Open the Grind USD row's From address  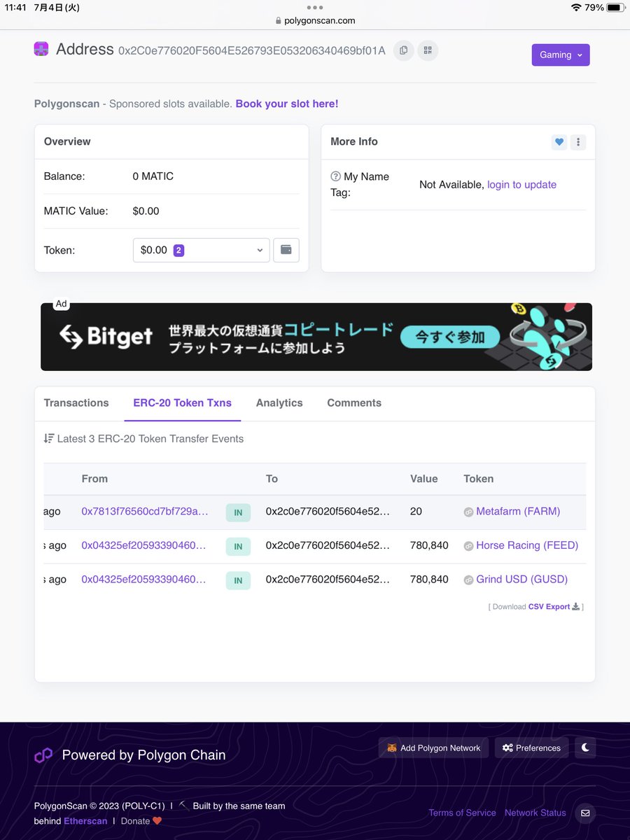144,580
